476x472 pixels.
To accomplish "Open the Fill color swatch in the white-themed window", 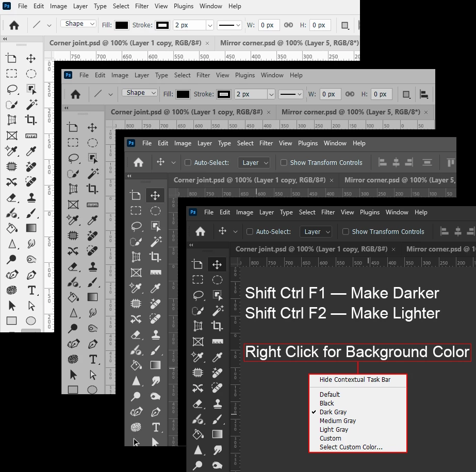I will [122, 25].
